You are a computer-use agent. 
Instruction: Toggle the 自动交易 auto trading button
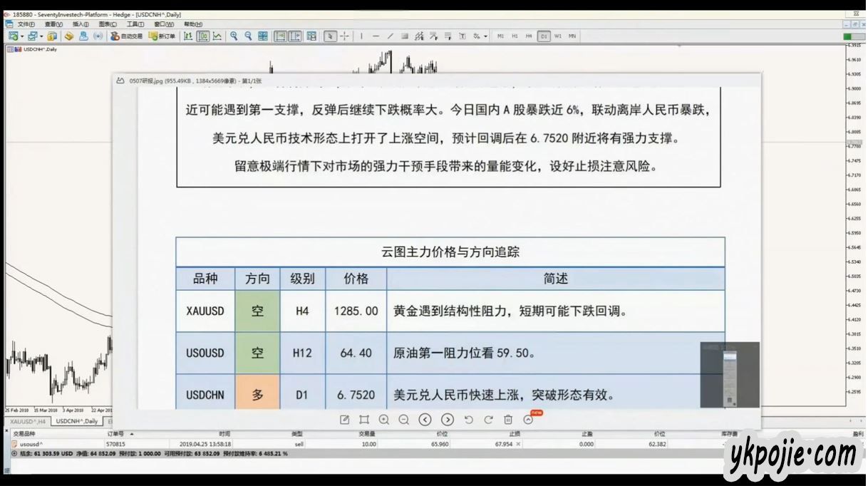tap(126, 36)
